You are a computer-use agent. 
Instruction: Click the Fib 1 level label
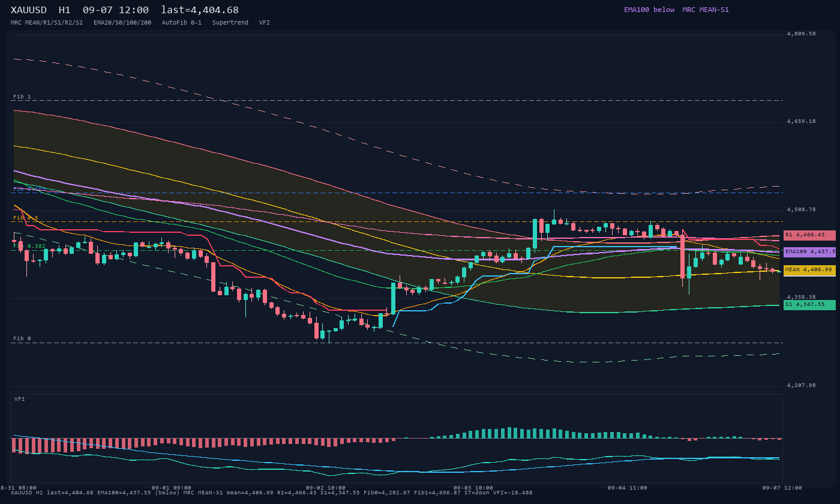click(x=22, y=97)
